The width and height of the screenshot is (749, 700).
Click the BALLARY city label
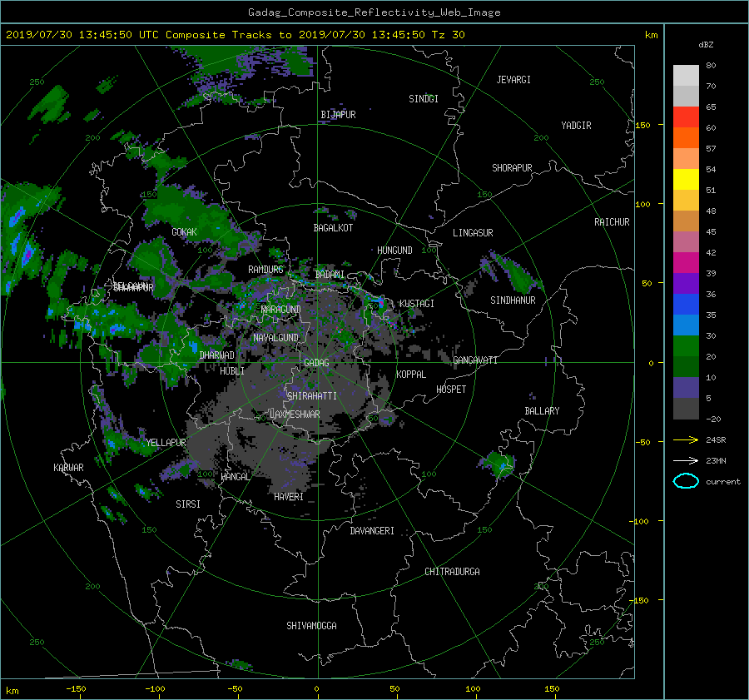[542, 411]
